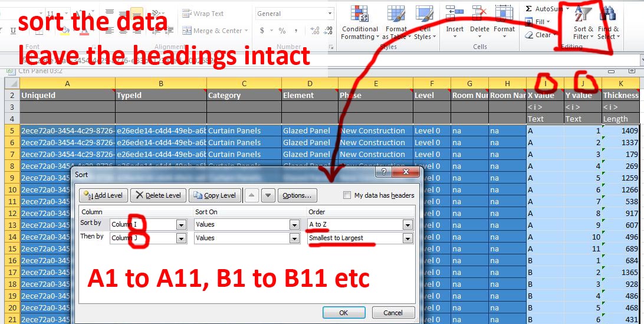Image resolution: width=644 pixels, height=324 pixels.
Task: Apply Comma Style icon
Action: click(x=296, y=31)
